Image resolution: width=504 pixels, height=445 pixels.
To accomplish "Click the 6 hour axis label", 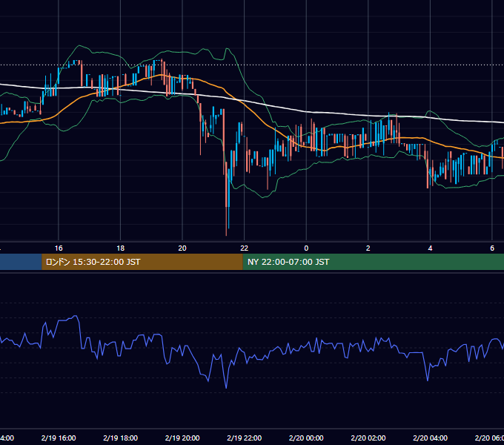I will (492, 248).
